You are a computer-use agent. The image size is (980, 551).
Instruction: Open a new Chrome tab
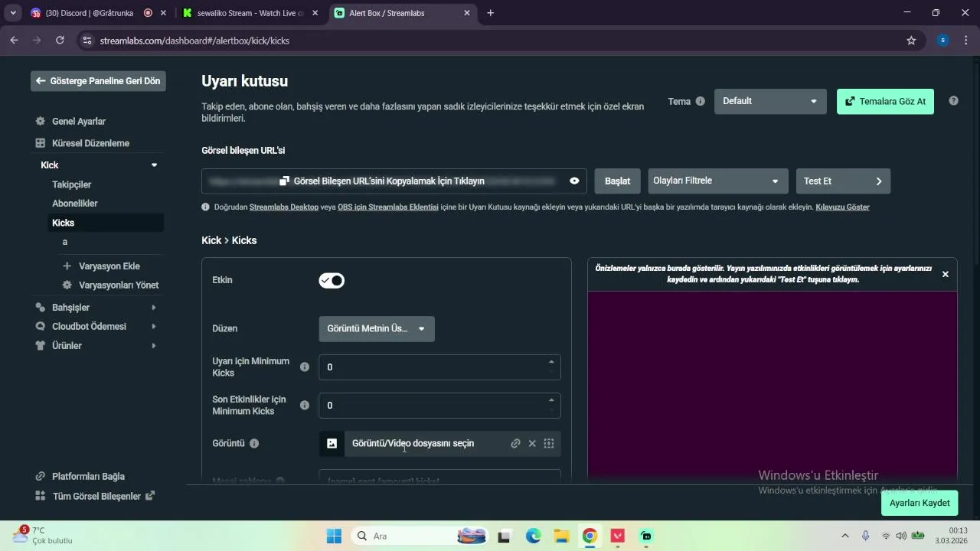click(490, 13)
